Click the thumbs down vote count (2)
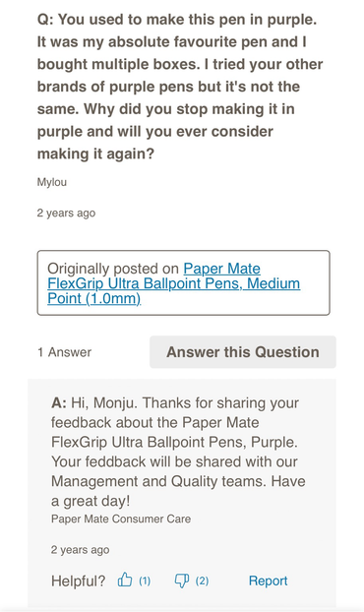The height and width of the screenshot is (612, 364). 202,581
